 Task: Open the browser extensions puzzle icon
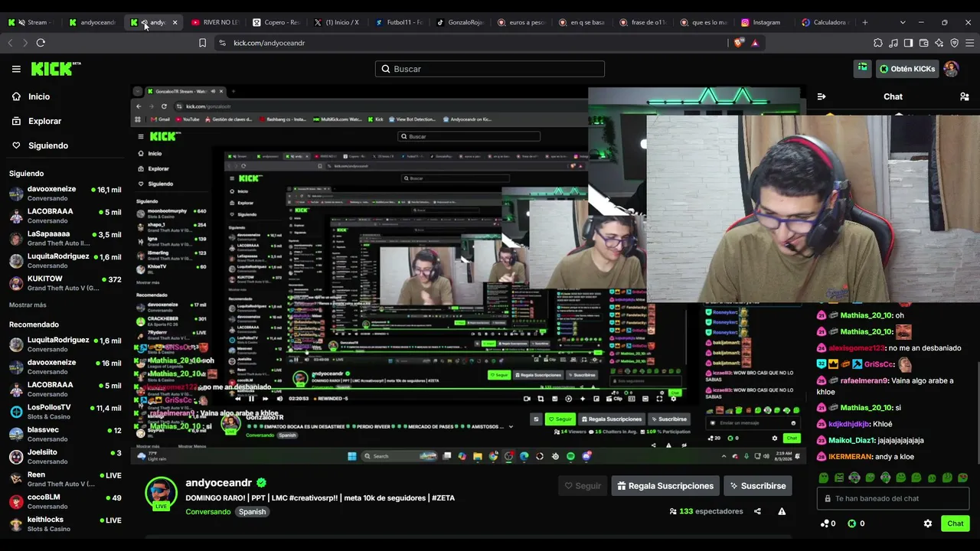point(878,43)
